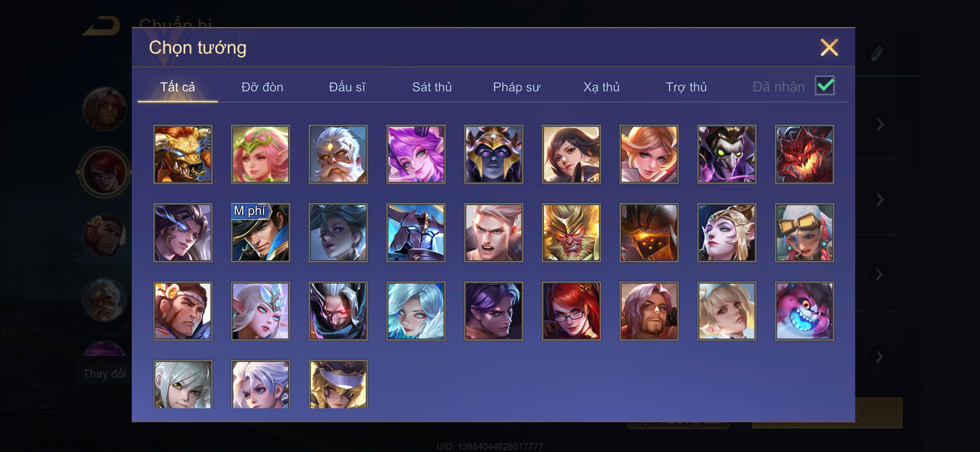The image size is (980, 452).
Task: Select the golden monkey king hero portrait
Action: click(571, 232)
